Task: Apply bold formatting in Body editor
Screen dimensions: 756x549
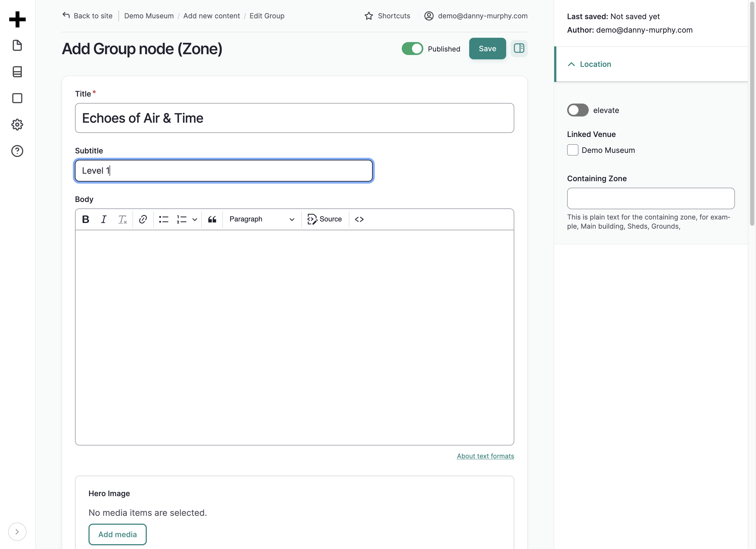Action: pyautogui.click(x=86, y=219)
